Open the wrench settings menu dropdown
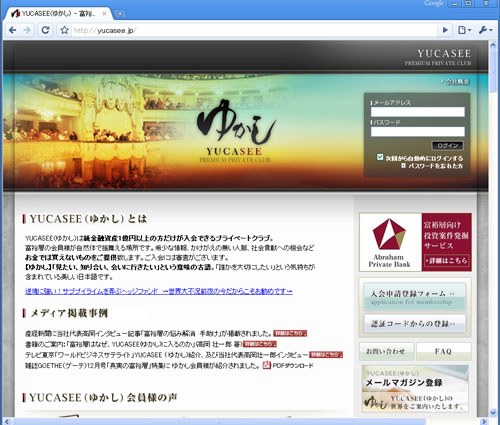The height and width of the screenshot is (425, 500). coord(485,30)
